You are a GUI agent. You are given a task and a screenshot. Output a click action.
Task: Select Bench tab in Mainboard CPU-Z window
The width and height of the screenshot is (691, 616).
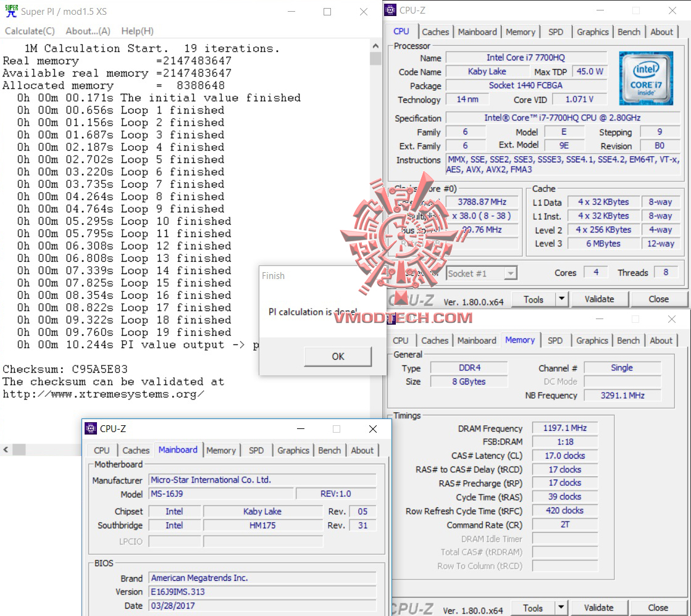tap(329, 451)
